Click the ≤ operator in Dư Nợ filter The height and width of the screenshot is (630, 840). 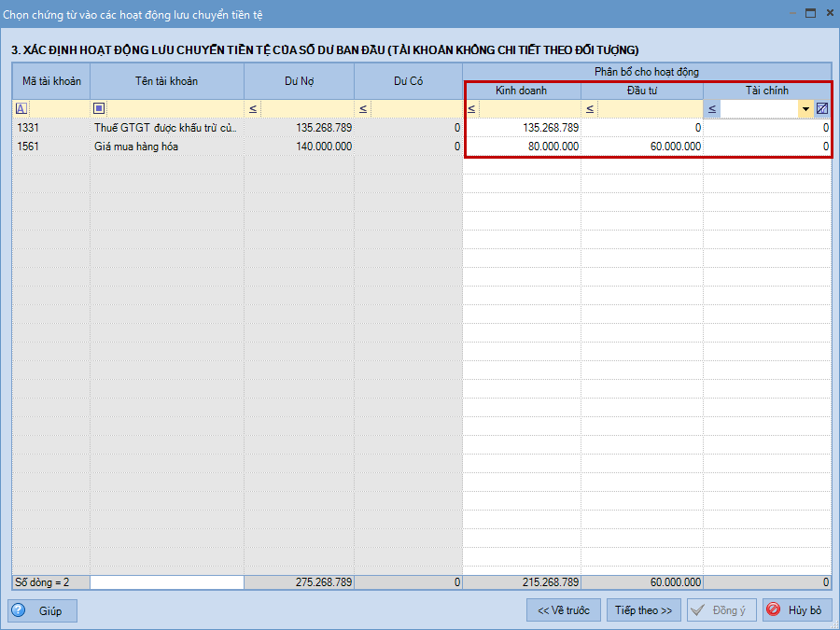(x=253, y=109)
